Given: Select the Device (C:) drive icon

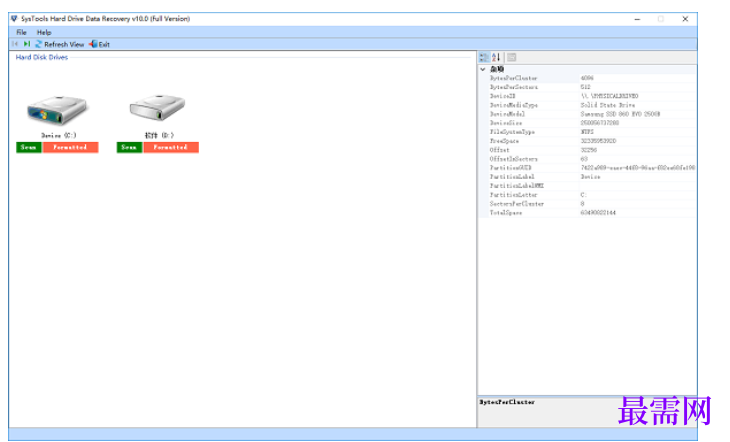Looking at the screenshot, I should pyautogui.click(x=57, y=110).
